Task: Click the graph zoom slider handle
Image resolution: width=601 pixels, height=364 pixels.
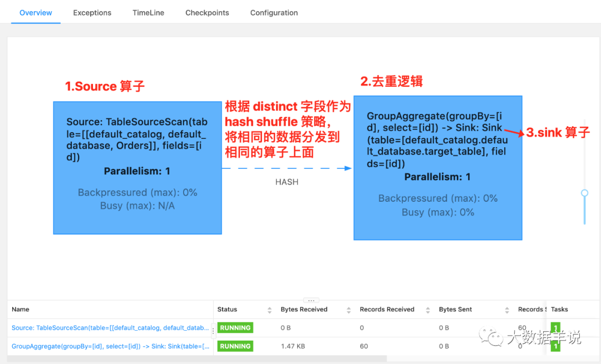Action: tap(584, 193)
